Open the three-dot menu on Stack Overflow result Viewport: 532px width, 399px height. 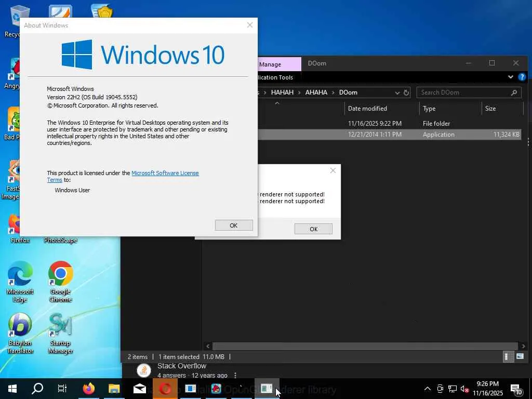[x=235, y=375]
